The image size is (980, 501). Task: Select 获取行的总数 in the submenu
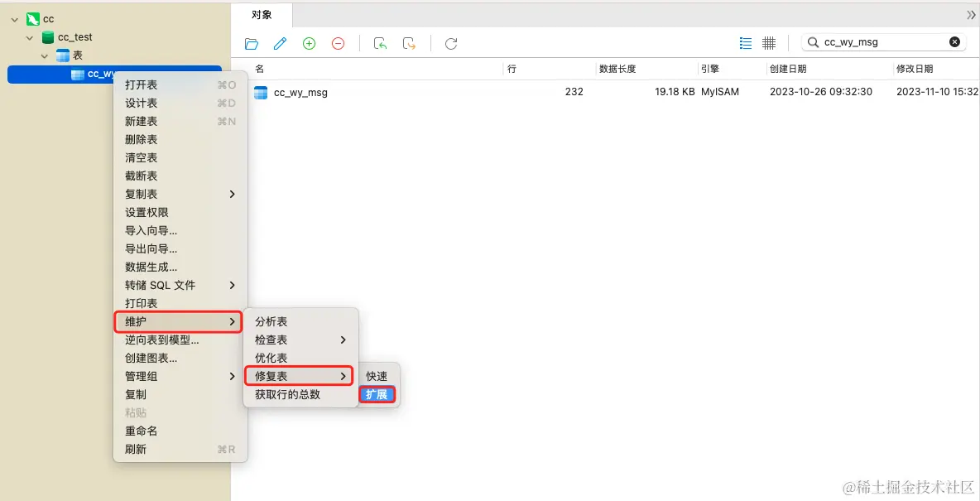click(300, 394)
